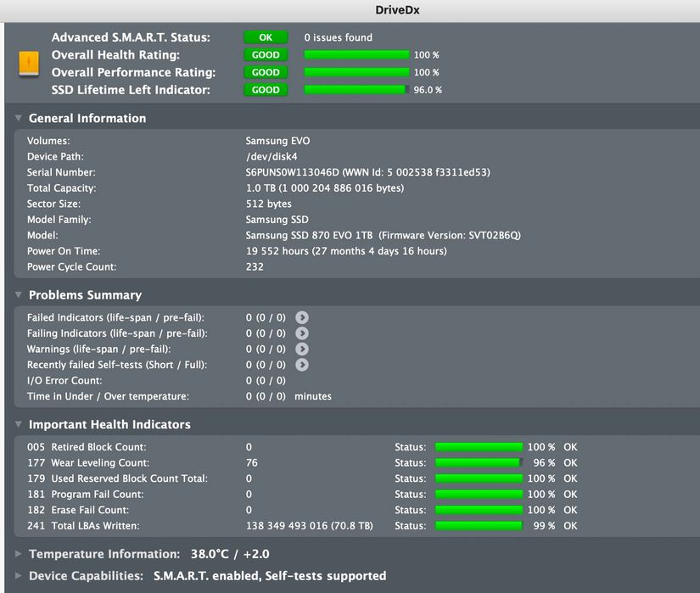
Task: Click the '96.0 %' lifetime percentage
Action: [428, 90]
